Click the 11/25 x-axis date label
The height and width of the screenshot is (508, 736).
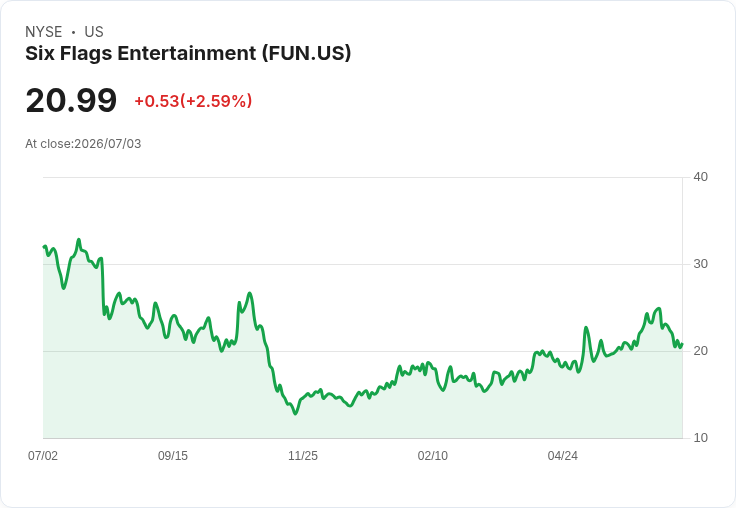point(303,455)
